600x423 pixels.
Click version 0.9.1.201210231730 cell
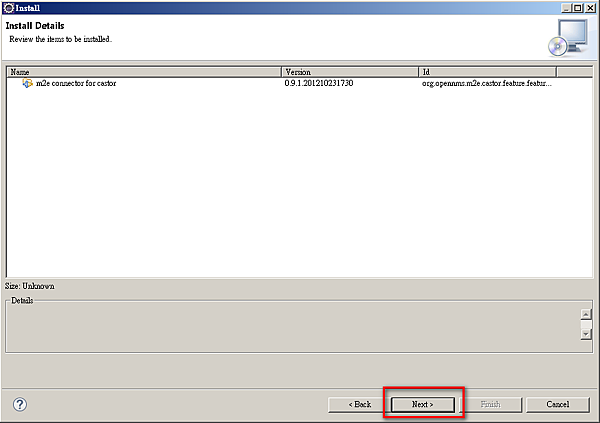319,83
